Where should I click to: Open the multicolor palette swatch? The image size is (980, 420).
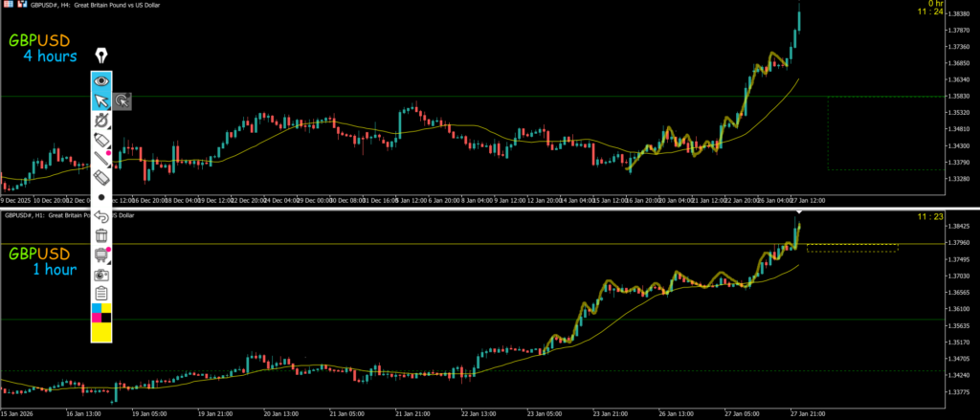(101, 312)
